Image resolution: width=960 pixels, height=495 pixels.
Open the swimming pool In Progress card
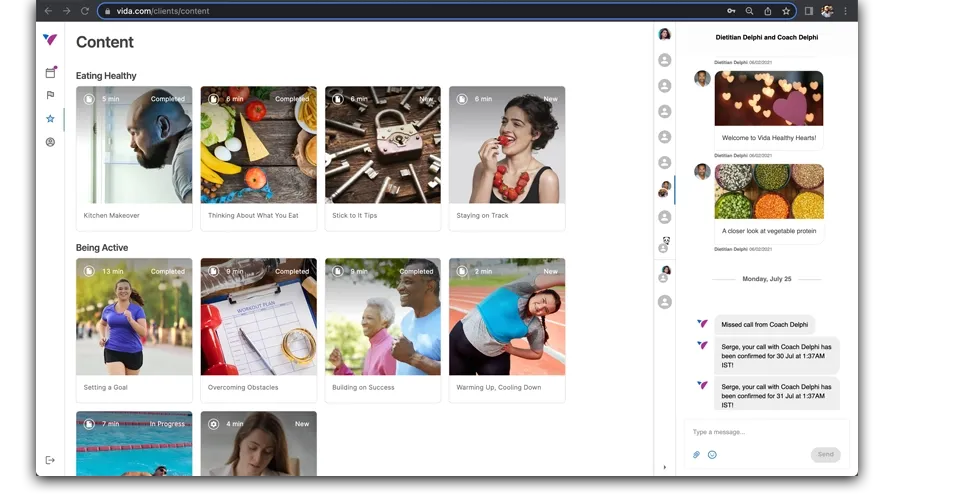[134, 444]
